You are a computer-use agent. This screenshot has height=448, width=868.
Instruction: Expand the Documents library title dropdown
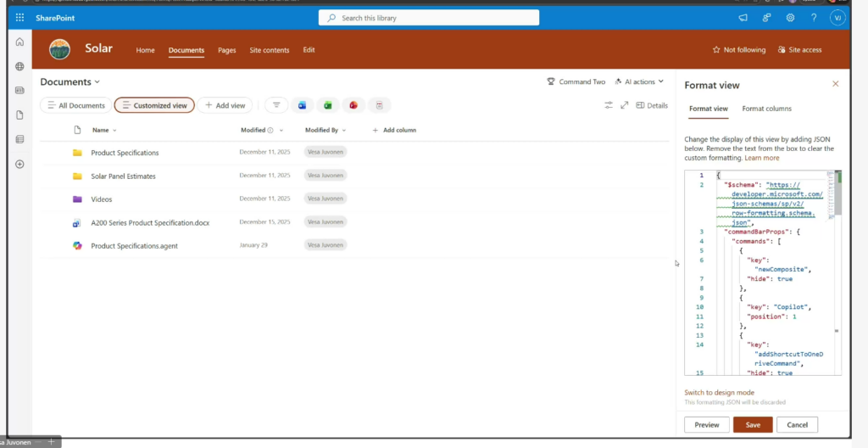point(70,82)
